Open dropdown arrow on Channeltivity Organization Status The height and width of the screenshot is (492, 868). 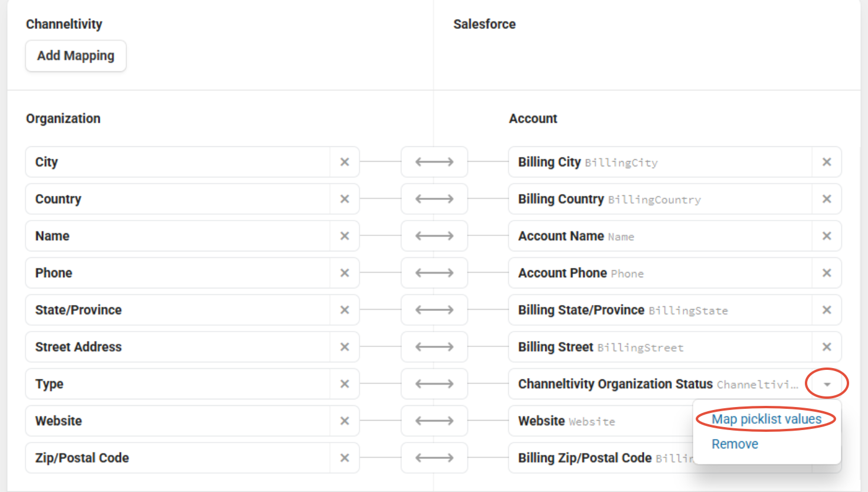click(x=827, y=384)
